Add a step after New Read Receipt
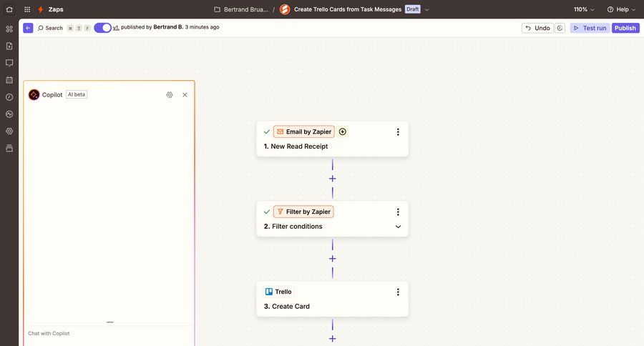Image resolution: width=644 pixels, height=346 pixels. [x=332, y=179]
